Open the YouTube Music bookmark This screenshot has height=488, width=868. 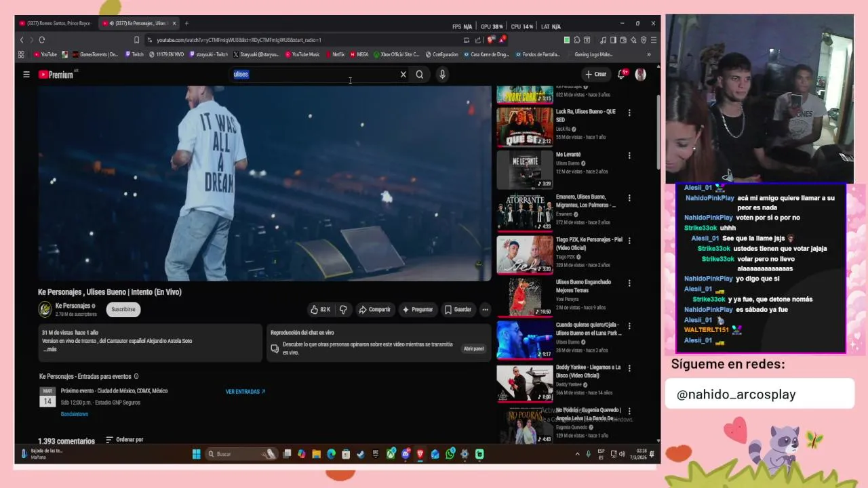click(302, 54)
